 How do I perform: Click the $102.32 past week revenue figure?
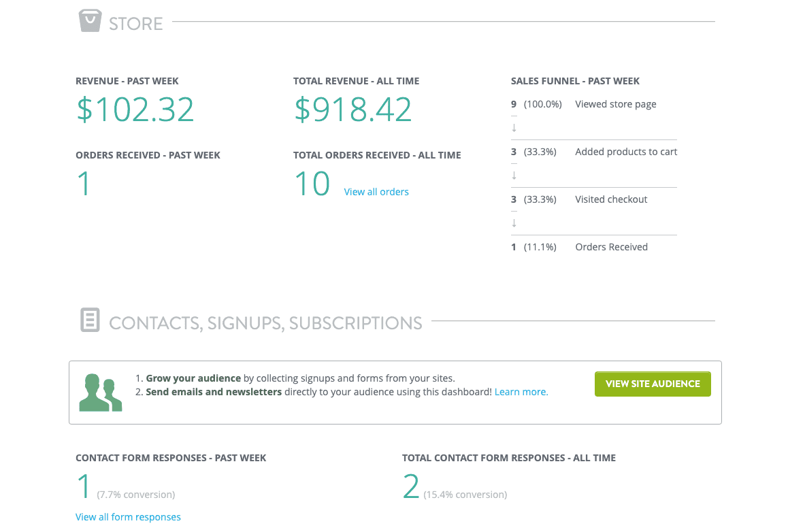[x=135, y=110]
